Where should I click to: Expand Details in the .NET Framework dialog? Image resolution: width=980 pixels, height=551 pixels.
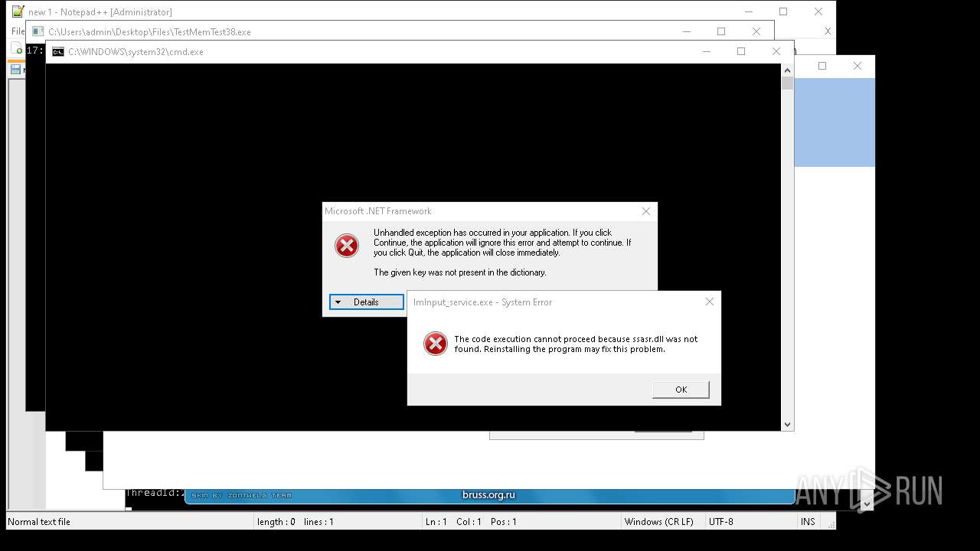(x=367, y=302)
